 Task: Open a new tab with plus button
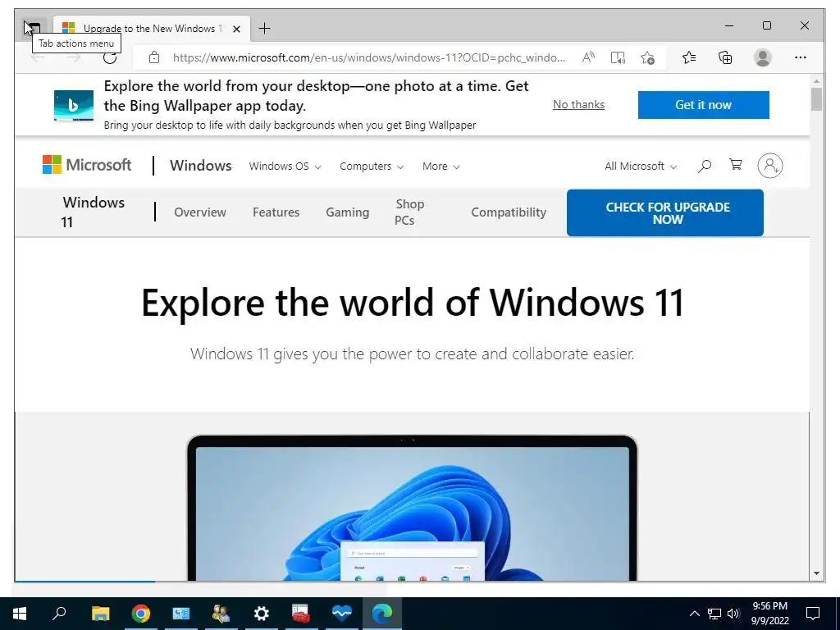tap(264, 29)
